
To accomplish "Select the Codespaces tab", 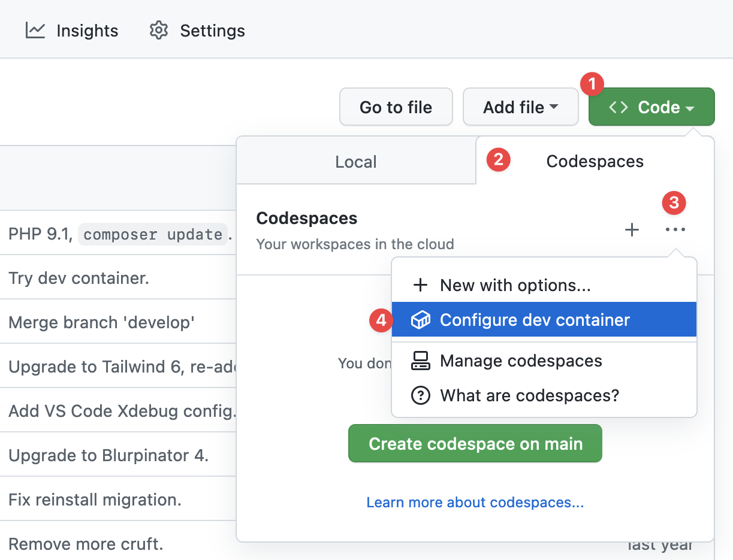I will click(x=595, y=162).
